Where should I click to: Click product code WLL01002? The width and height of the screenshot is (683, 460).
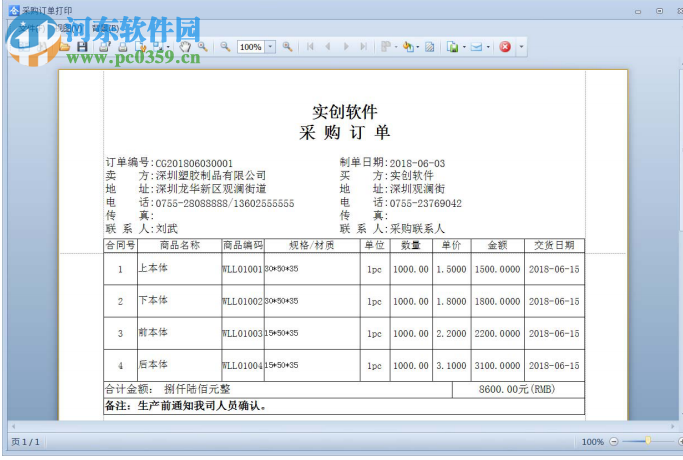(242, 301)
